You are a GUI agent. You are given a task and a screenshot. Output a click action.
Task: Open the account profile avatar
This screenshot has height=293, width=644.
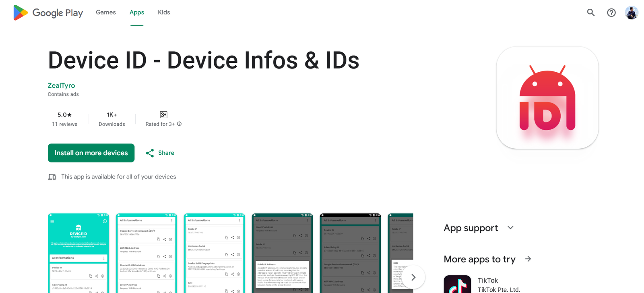(x=632, y=12)
